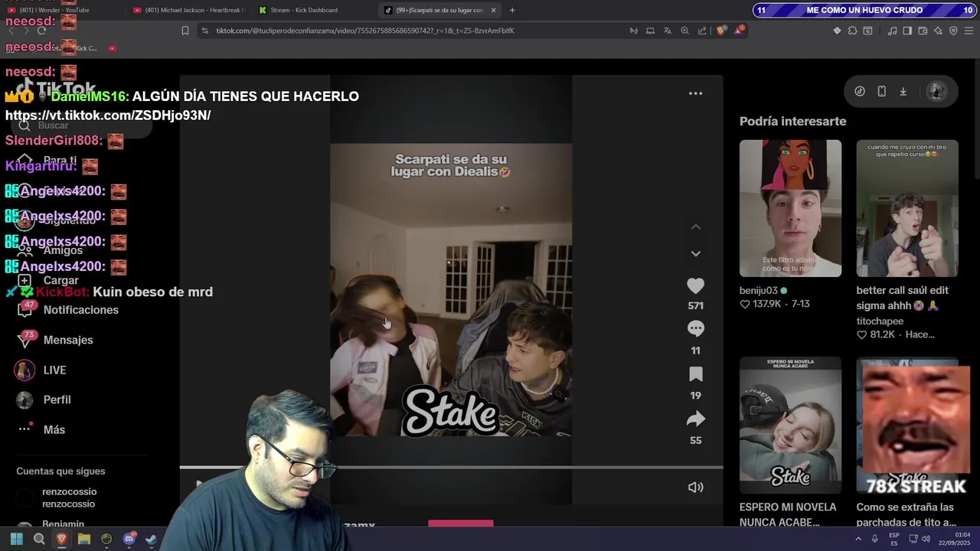
Task: Open the browser hamburger main menu
Action: (x=969, y=31)
